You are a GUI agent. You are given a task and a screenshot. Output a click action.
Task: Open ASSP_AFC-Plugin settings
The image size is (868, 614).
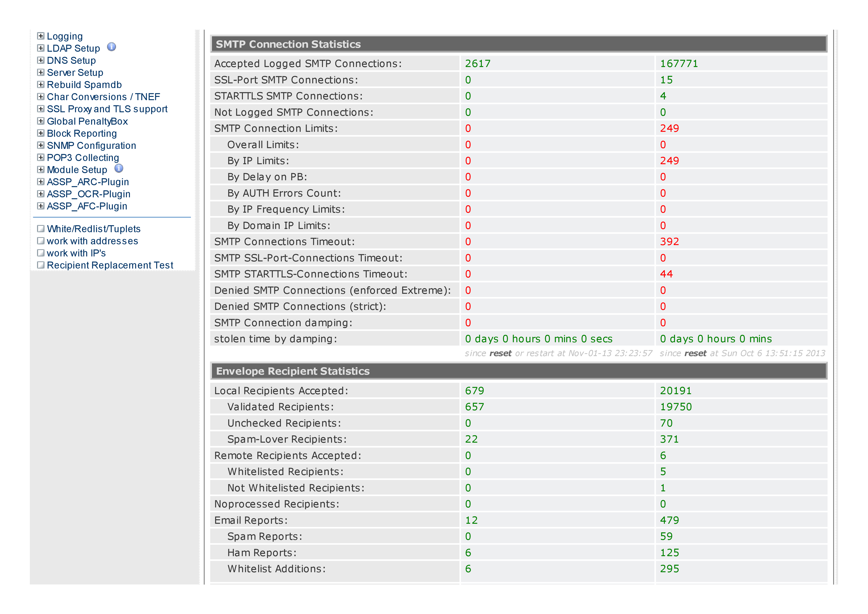coord(87,206)
